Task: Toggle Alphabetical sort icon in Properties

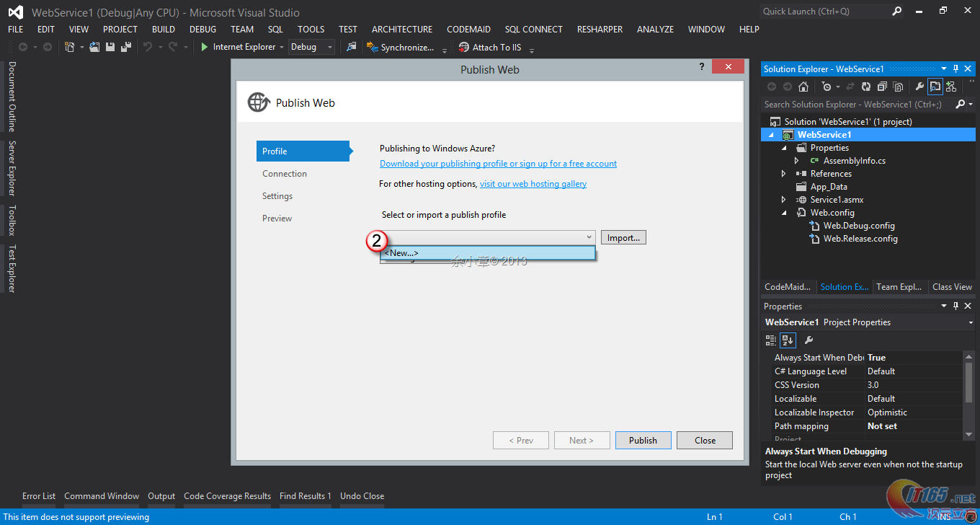Action: tap(788, 340)
